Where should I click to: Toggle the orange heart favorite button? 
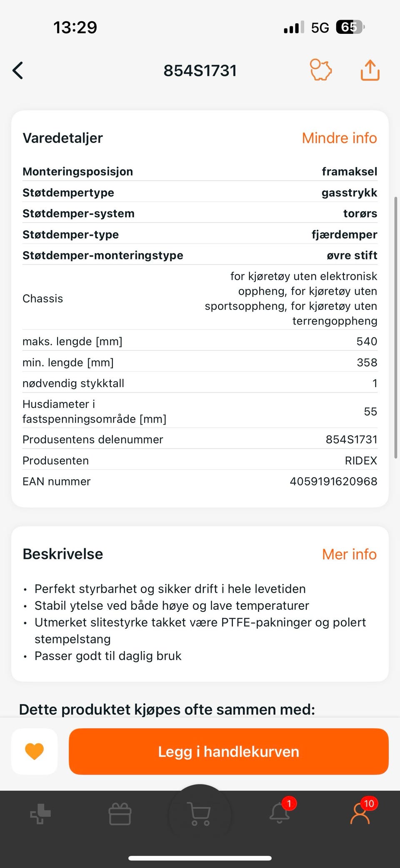tap(35, 752)
